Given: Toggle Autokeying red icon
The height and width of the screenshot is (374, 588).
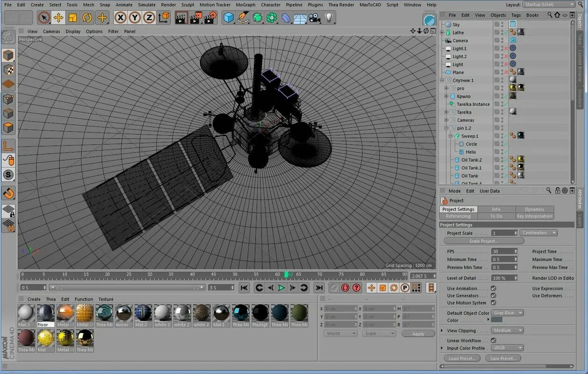Looking at the screenshot, I should pos(357,288).
